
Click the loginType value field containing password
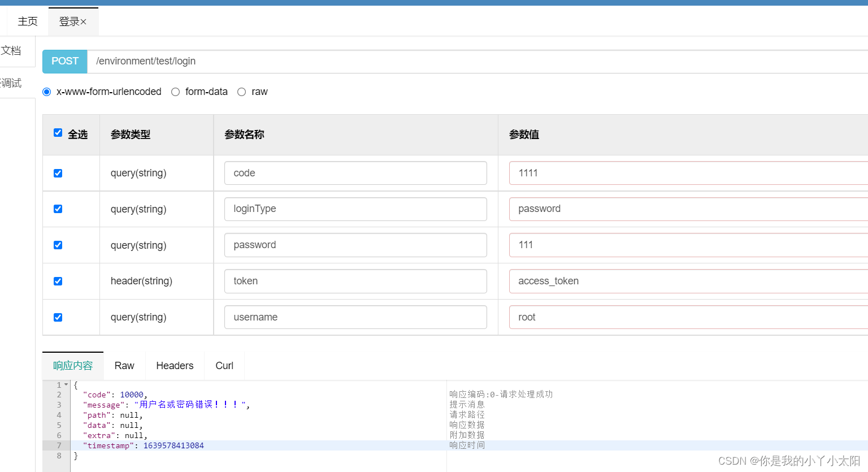pyautogui.click(x=688, y=209)
